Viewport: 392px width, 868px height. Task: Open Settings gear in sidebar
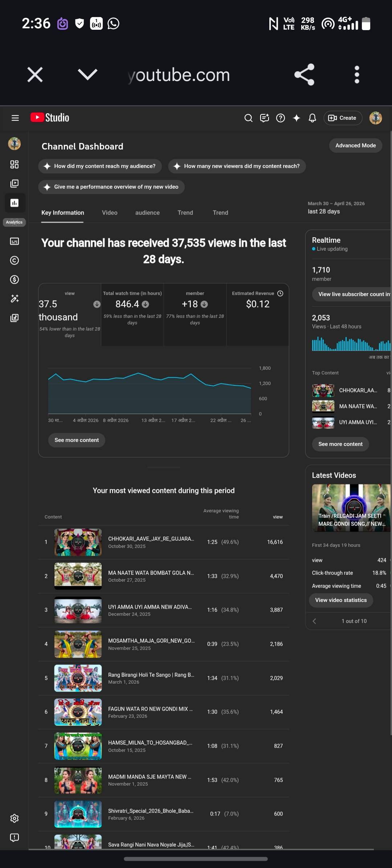15,818
